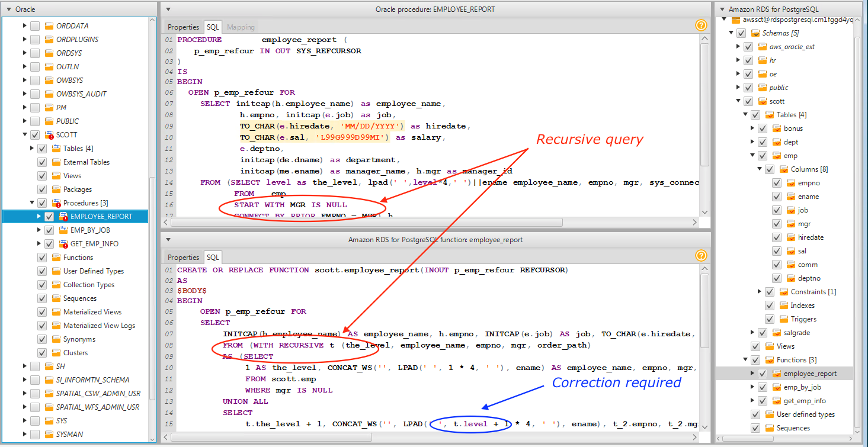Select the Synonyms row
The height and width of the screenshot is (447, 868).
pyautogui.click(x=79, y=339)
